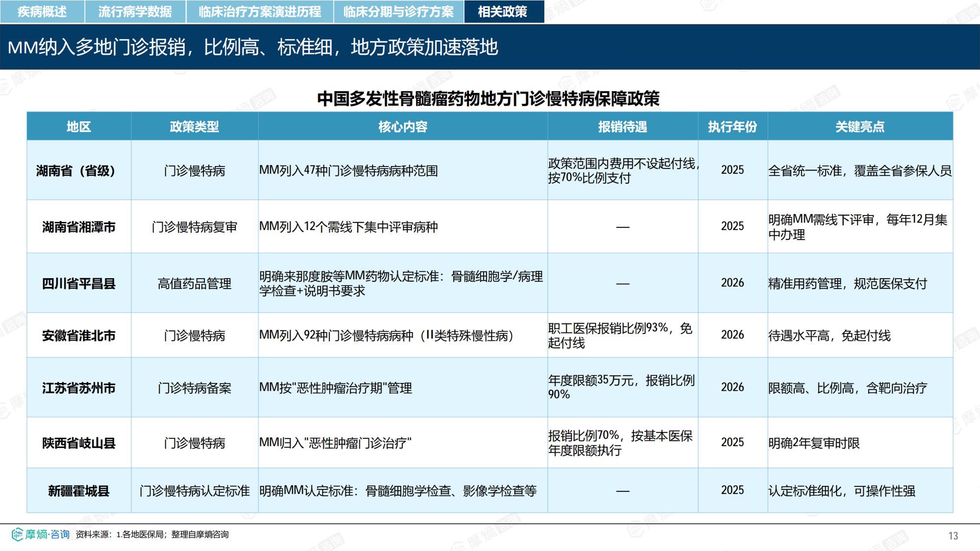
Task: Click the 高值药品管理 policy type cell
Action: click(x=195, y=283)
